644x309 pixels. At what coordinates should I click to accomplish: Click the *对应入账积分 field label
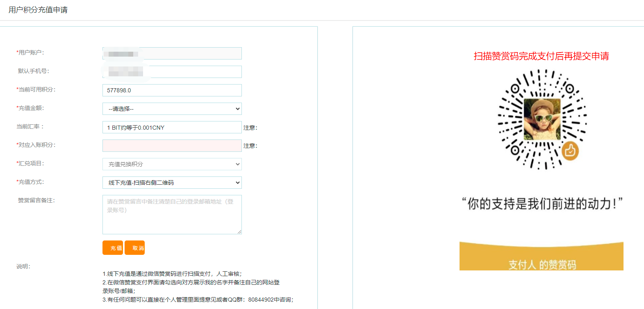pyautogui.click(x=36, y=145)
